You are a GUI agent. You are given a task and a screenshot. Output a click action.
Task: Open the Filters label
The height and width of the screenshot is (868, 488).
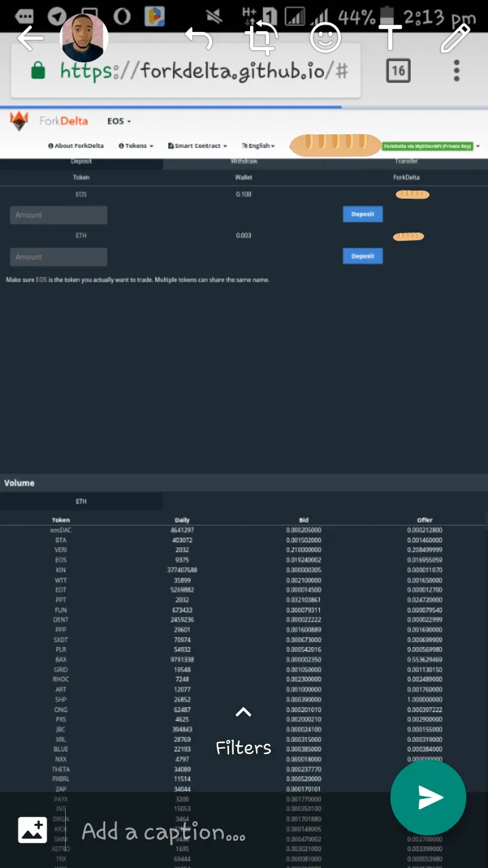(243, 747)
